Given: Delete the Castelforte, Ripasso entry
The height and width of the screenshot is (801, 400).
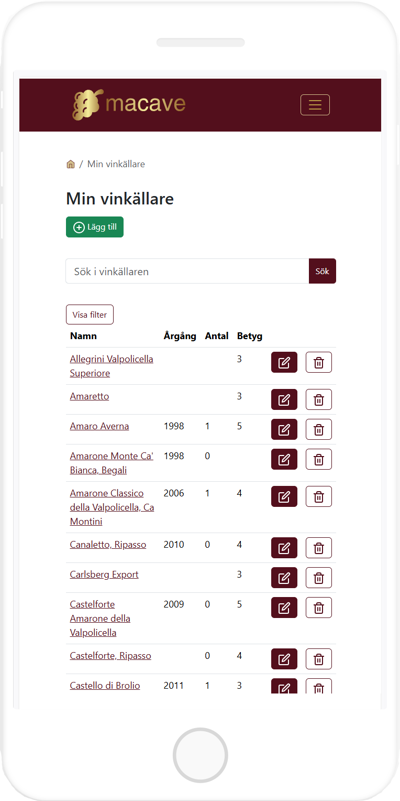Looking at the screenshot, I should [x=319, y=658].
